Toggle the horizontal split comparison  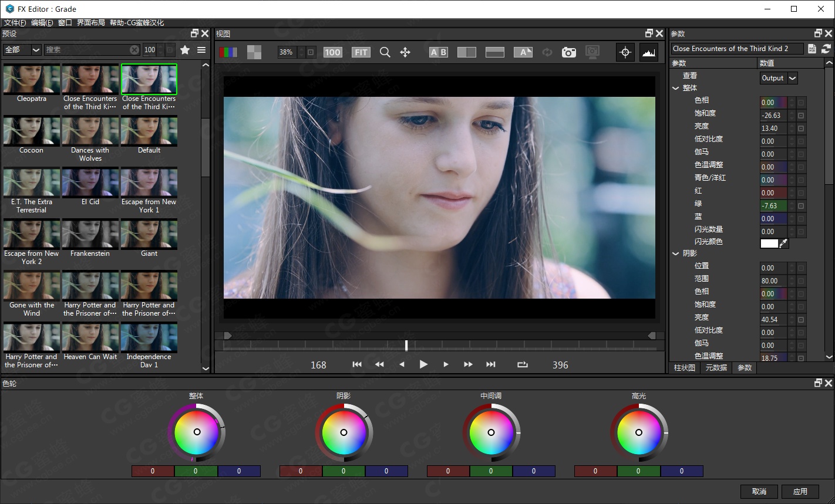(495, 52)
